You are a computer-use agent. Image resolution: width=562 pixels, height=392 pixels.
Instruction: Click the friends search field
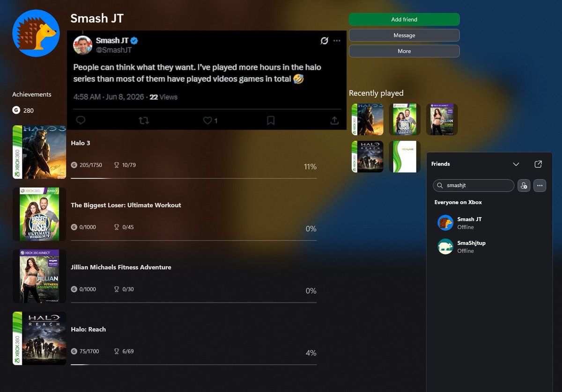coord(473,185)
